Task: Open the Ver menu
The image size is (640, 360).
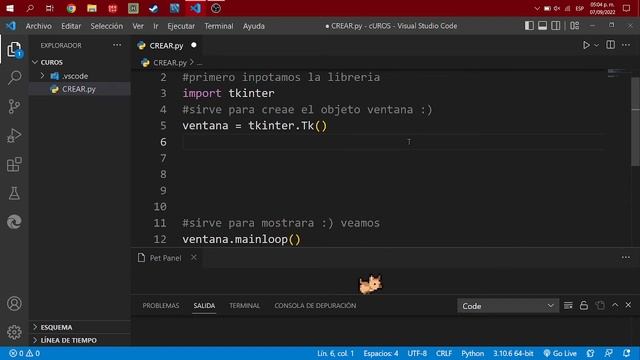Action: pos(138,26)
